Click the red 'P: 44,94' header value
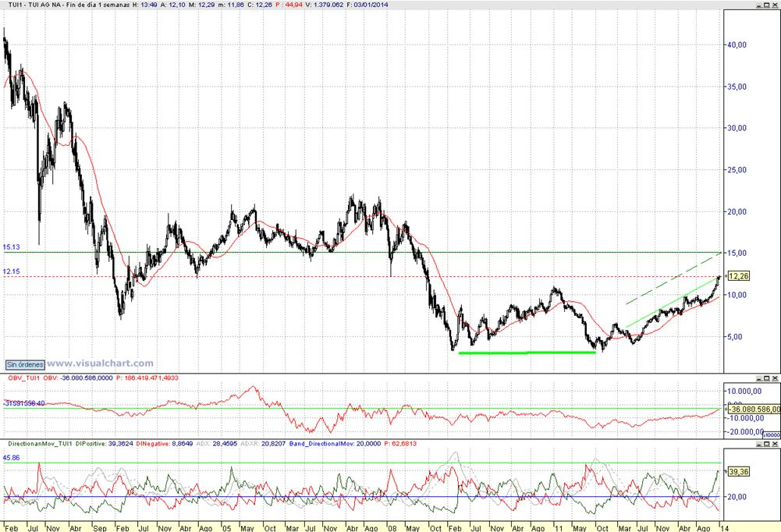781x532 pixels. click(x=289, y=5)
